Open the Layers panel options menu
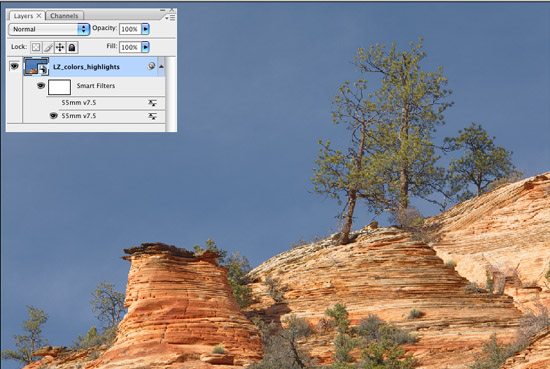This screenshot has height=369, width=550. point(170,18)
